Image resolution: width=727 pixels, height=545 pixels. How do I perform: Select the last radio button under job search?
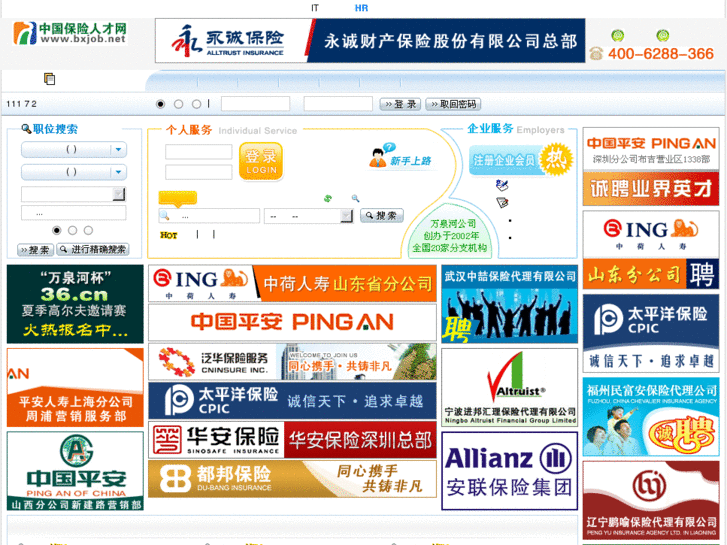tap(88, 230)
